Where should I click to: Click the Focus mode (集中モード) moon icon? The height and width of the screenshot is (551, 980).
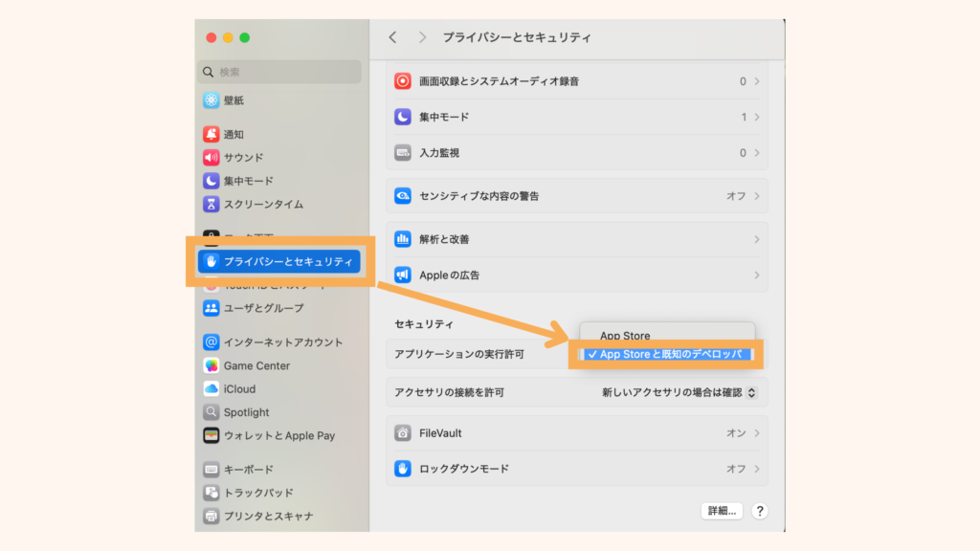(x=402, y=117)
